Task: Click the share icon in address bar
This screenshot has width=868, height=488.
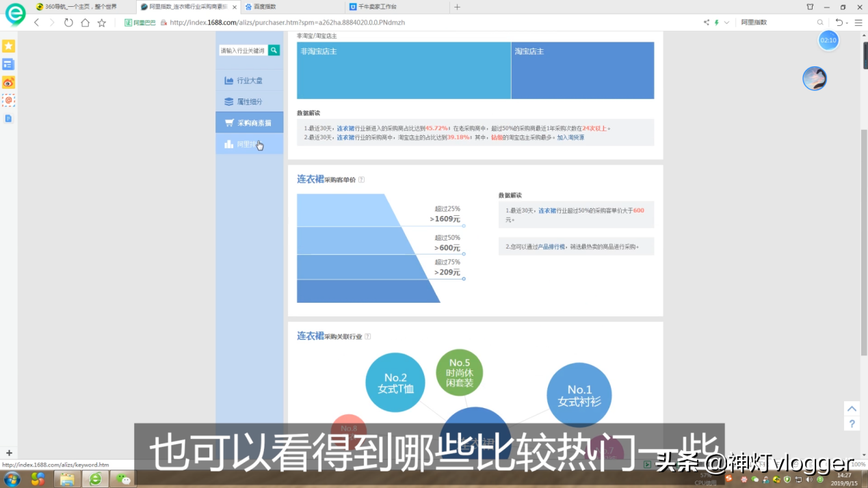Action: [707, 23]
